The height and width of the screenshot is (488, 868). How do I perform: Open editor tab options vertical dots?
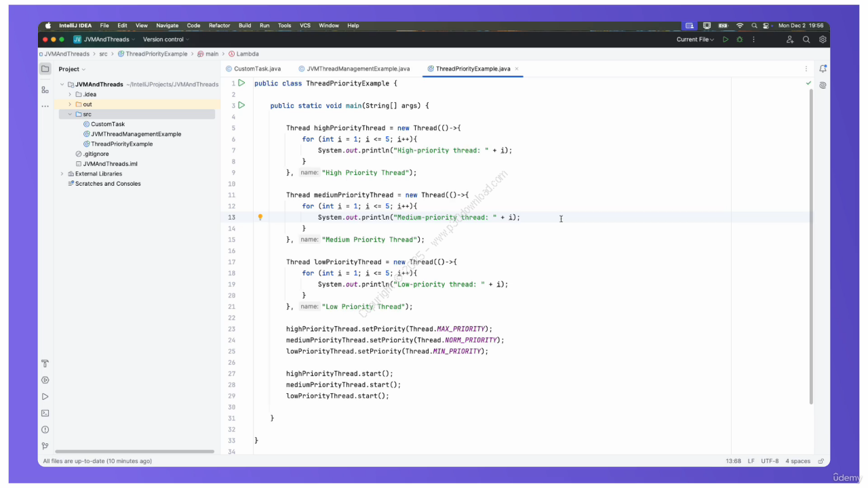coord(806,68)
